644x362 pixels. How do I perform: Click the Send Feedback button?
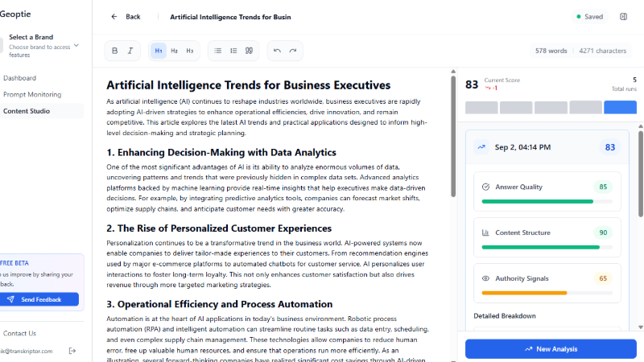pyautogui.click(x=41, y=299)
